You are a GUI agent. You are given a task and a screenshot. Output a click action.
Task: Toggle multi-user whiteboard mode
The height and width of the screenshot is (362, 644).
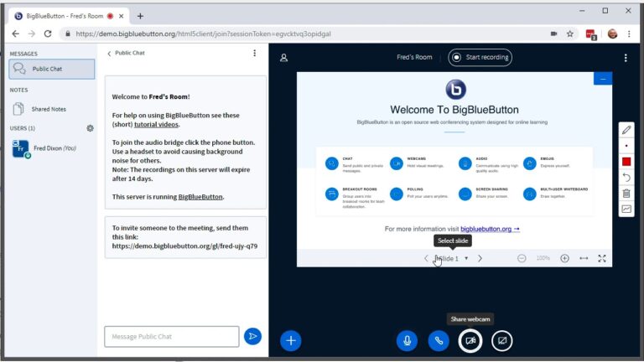click(x=626, y=209)
